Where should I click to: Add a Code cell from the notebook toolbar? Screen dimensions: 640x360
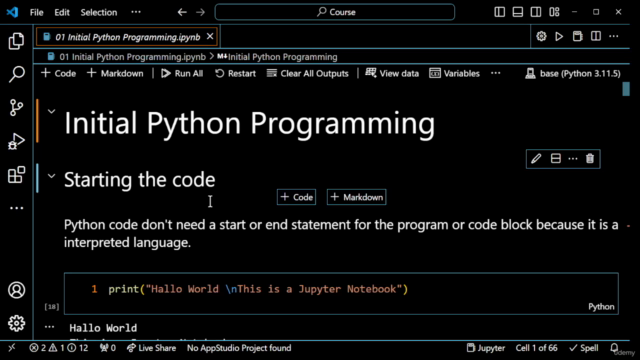pyautogui.click(x=59, y=73)
